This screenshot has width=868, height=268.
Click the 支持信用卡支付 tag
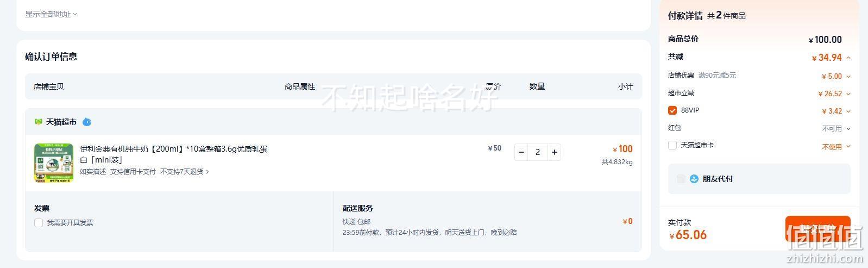coord(133,172)
